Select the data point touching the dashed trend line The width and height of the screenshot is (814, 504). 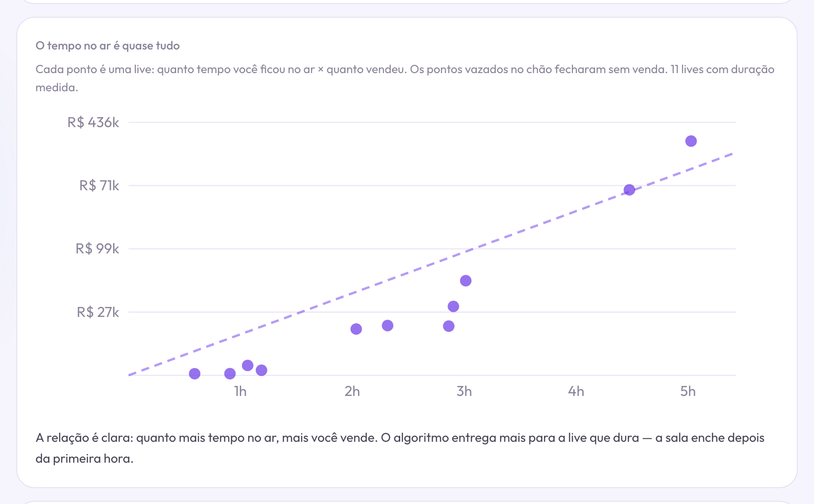629,190
